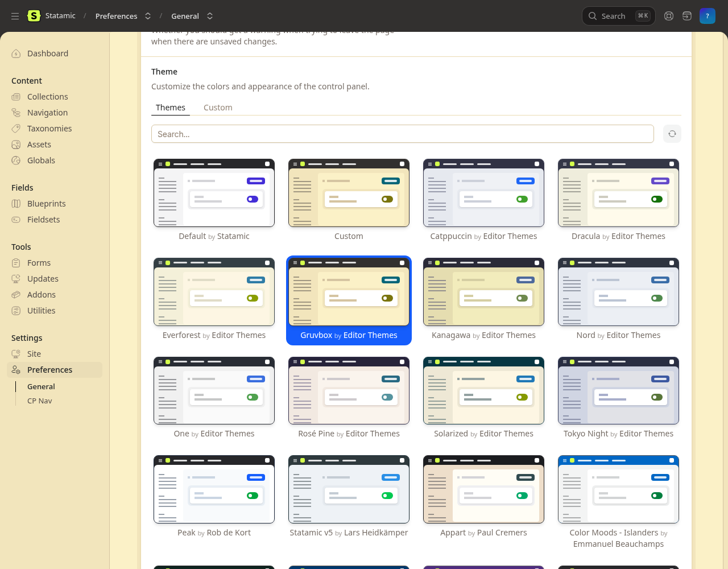
Task: Open the Search button in the top bar
Action: [x=619, y=16]
